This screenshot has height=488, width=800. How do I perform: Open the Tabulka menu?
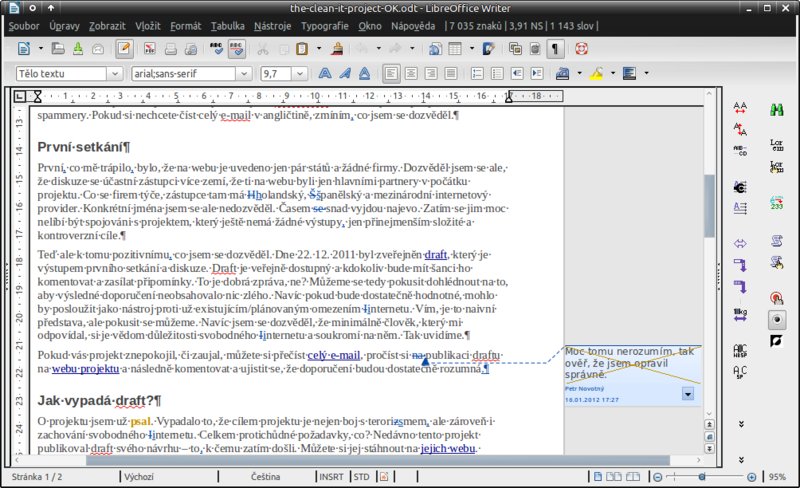(x=228, y=26)
